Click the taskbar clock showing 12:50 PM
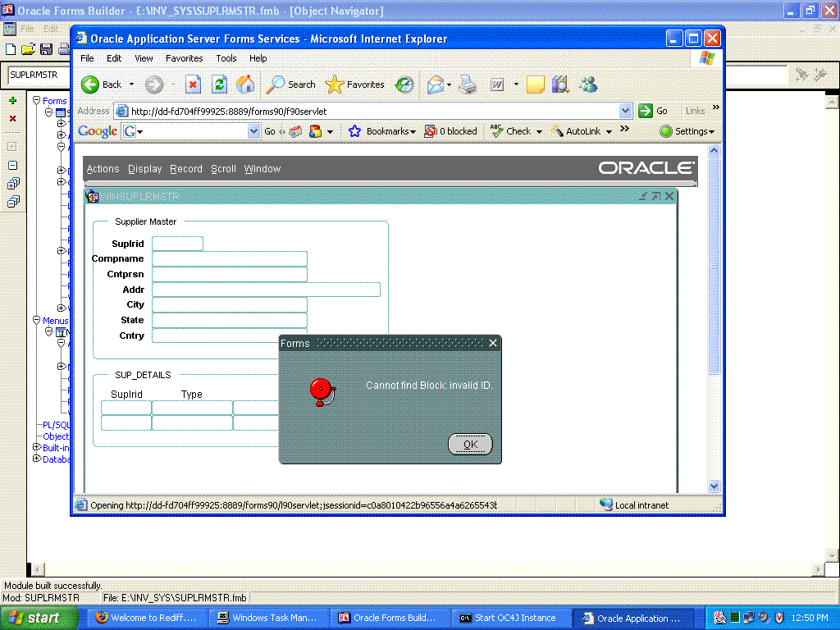Screen dimensions: 840x630 pos(810,618)
